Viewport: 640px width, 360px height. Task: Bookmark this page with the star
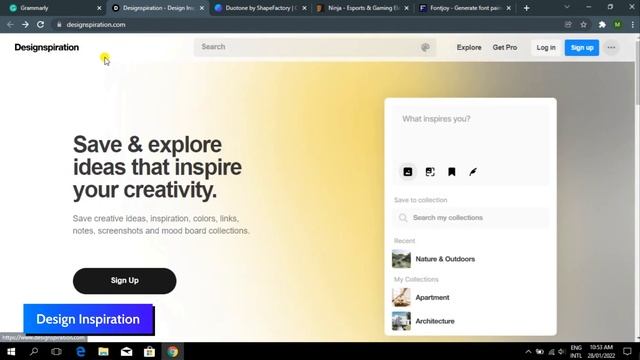pyautogui.click(x=584, y=24)
